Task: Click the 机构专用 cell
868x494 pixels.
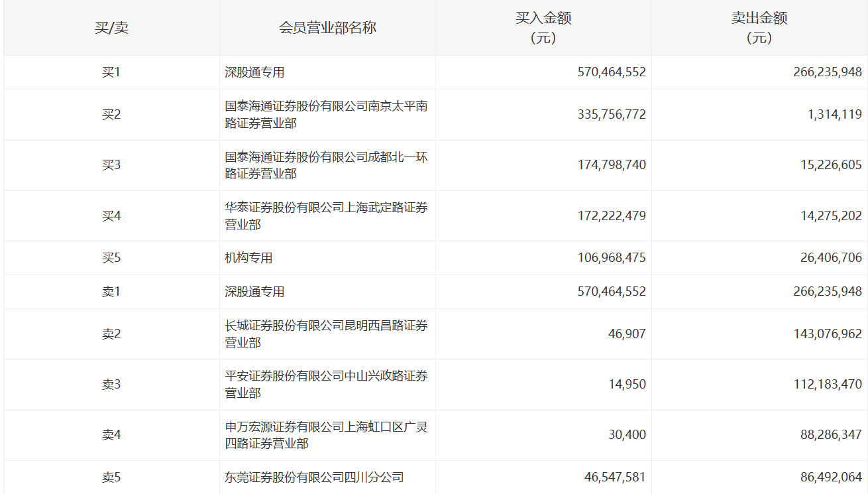Action: coord(248,258)
